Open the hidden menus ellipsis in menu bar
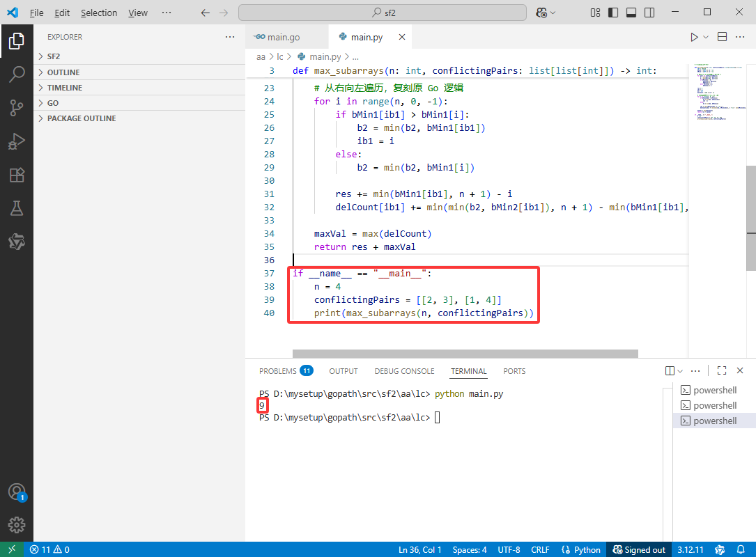The width and height of the screenshot is (756, 557). coord(167,13)
